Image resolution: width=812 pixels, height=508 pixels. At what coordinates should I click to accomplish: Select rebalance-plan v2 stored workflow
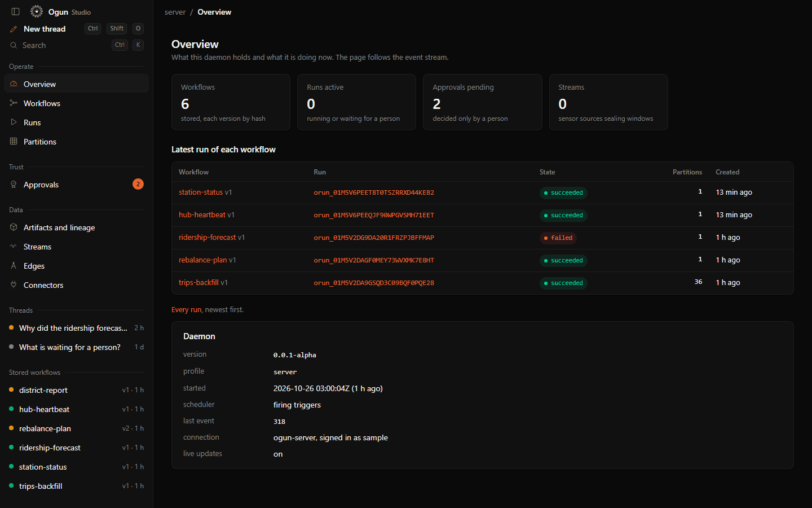point(76,428)
